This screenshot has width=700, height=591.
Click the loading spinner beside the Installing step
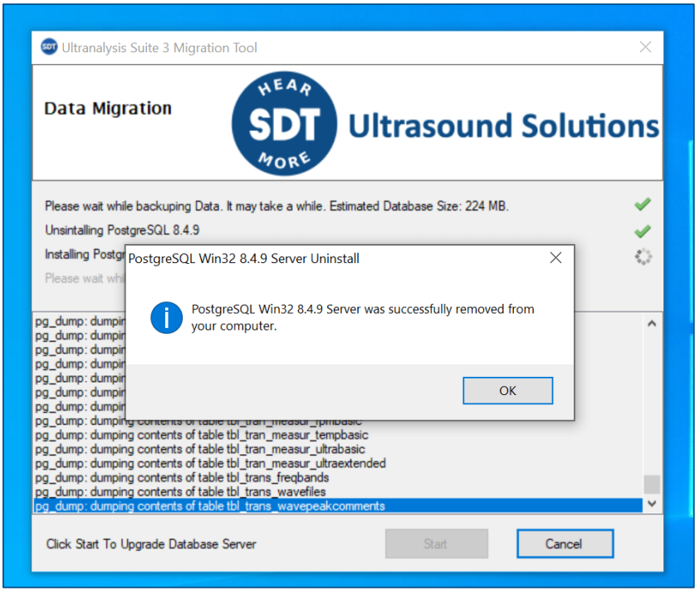(x=643, y=256)
